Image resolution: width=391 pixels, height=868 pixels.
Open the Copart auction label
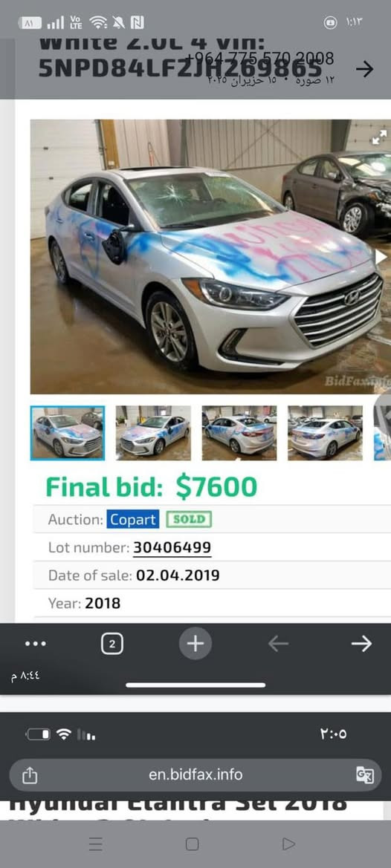click(133, 519)
